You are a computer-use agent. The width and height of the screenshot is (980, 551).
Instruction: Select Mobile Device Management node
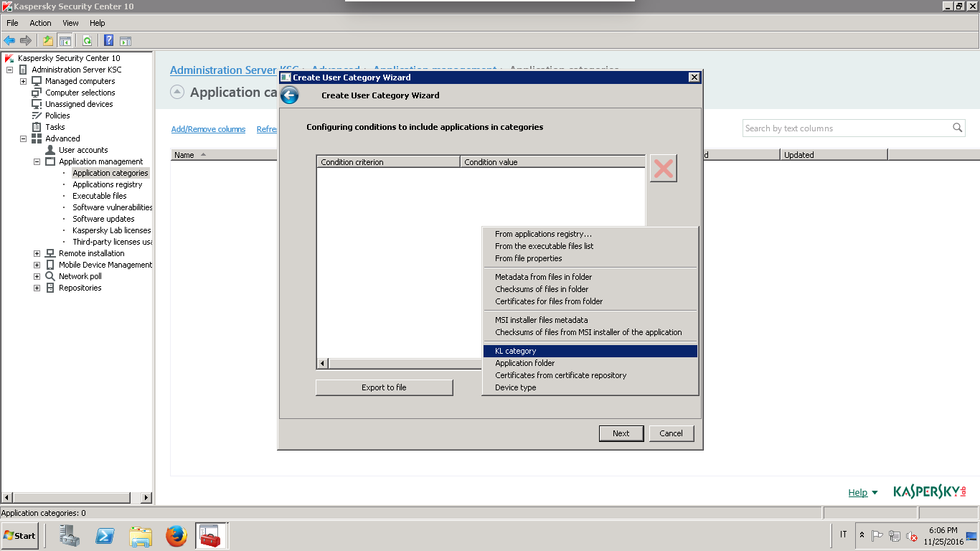click(x=105, y=265)
